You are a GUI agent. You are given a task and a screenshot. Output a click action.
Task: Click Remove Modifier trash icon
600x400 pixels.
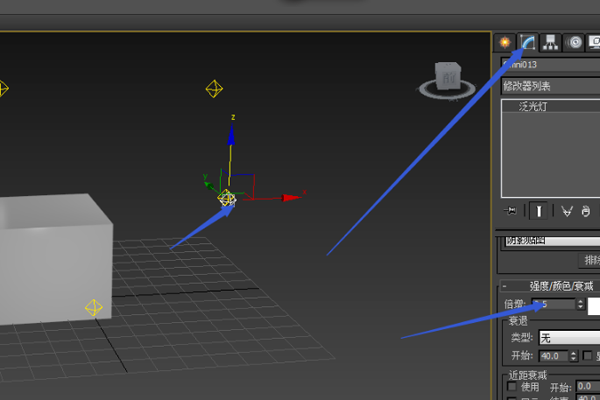point(586,211)
